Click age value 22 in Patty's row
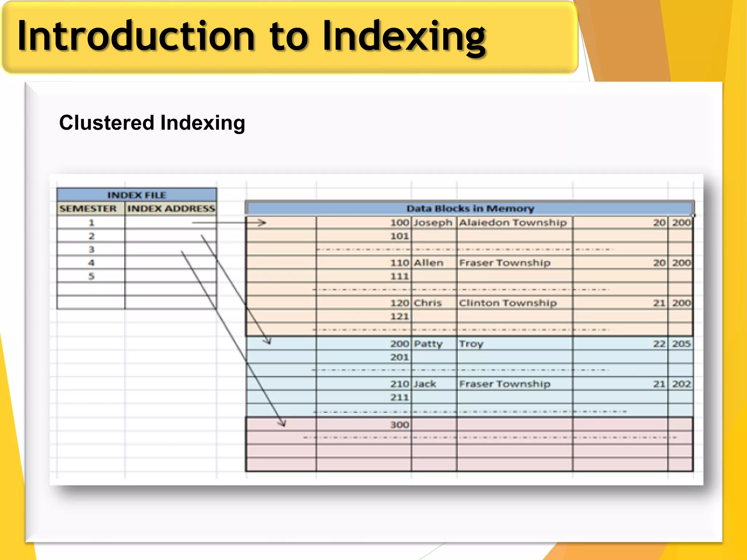The image size is (747, 560). [x=620, y=344]
